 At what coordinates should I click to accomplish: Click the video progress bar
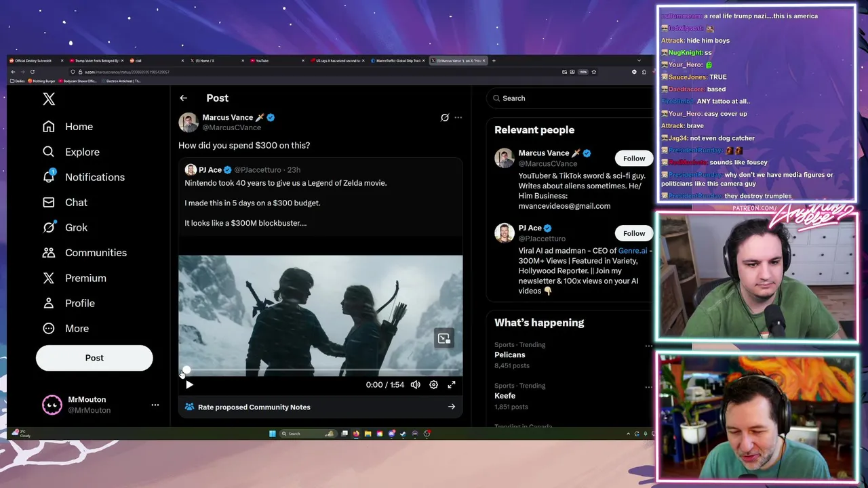tap(321, 371)
